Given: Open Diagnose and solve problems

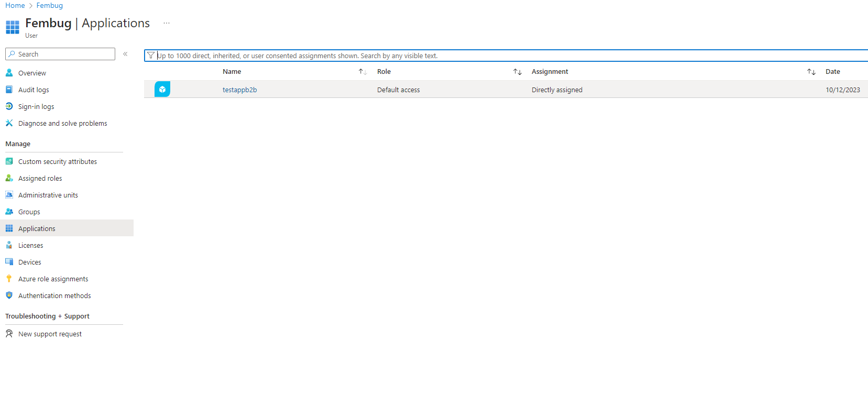Looking at the screenshot, I should pos(62,124).
